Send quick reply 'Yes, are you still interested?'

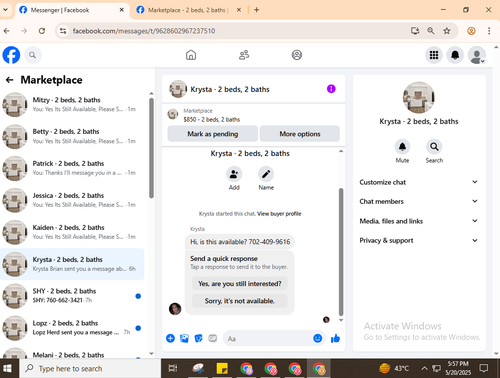click(240, 284)
